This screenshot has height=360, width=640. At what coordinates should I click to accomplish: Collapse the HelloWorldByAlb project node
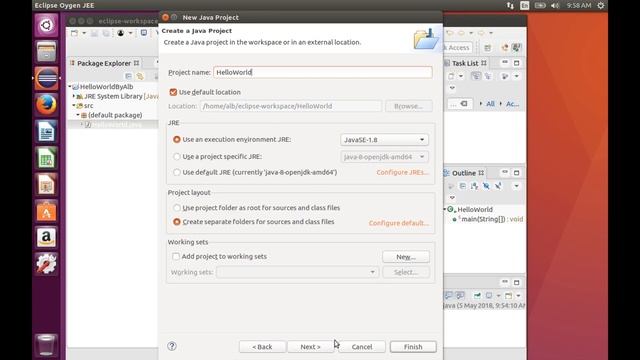pos(70,87)
